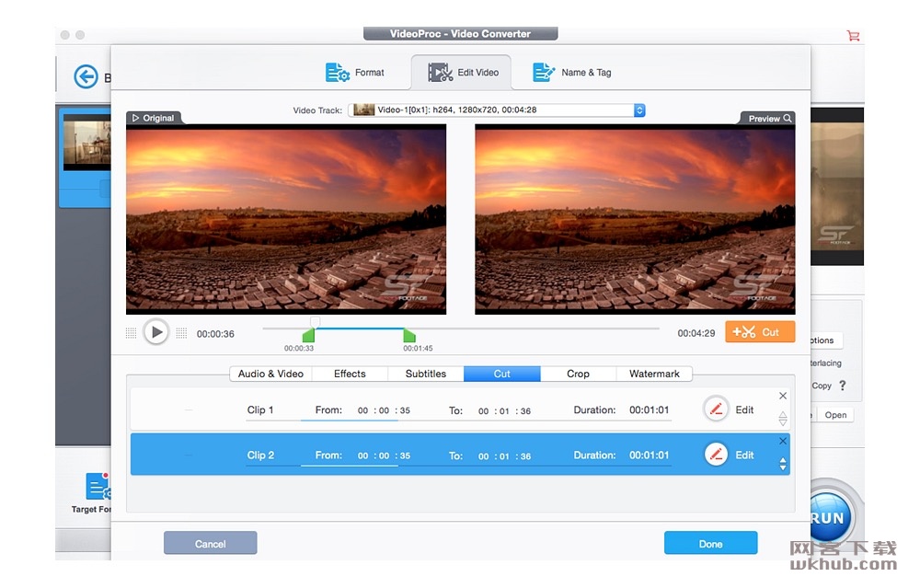Click the playhead knob on the timeline
920x588 pixels.
point(315,321)
